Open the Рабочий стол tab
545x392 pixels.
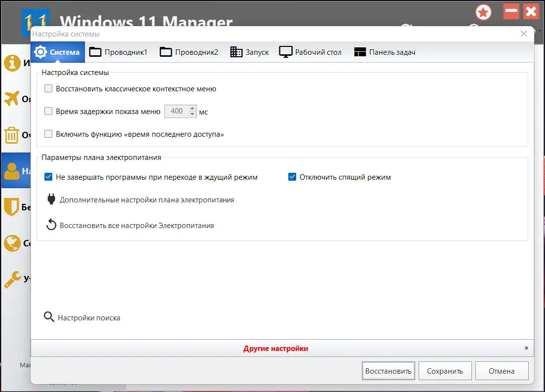tap(310, 52)
